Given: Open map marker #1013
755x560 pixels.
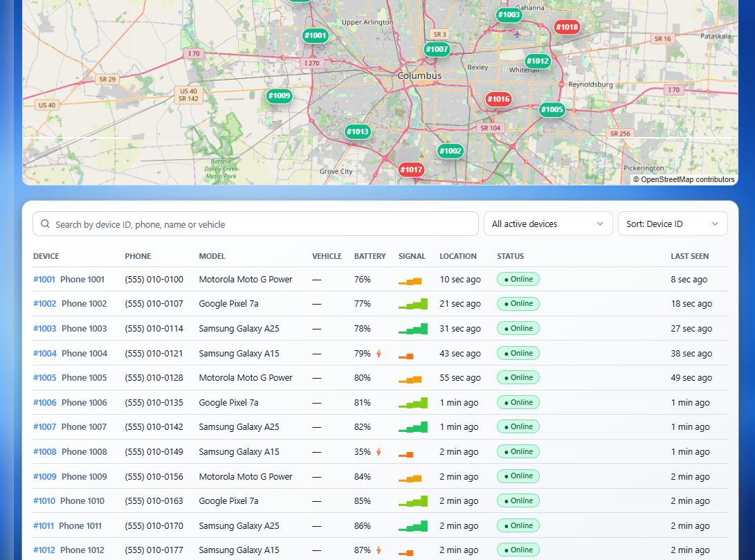Looking at the screenshot, I should (x=358, y=132).
